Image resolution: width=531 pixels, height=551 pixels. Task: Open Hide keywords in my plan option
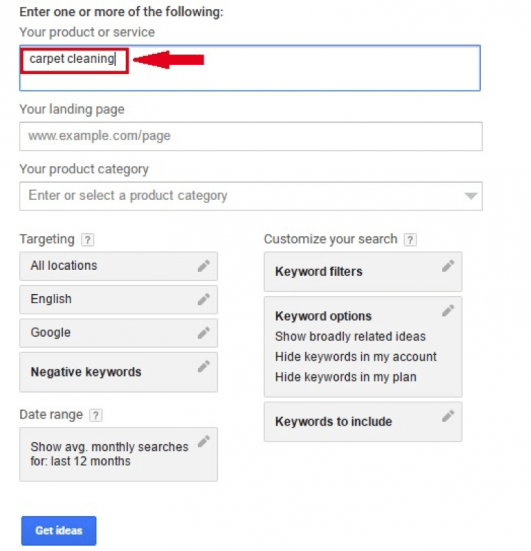pos(346,377)
